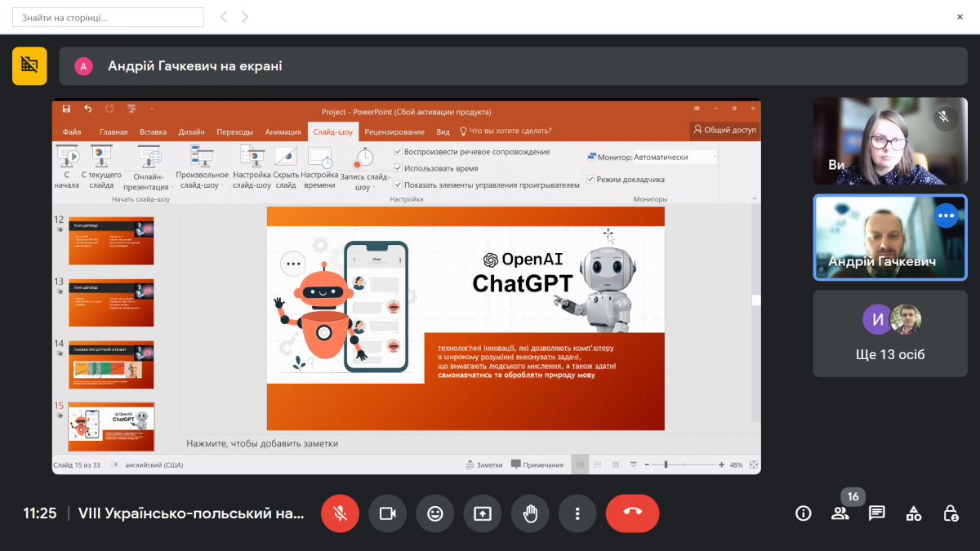Select slide 13 thumbnail
The width and height of the screenshot is (980, 551).
tap(110, 302)
